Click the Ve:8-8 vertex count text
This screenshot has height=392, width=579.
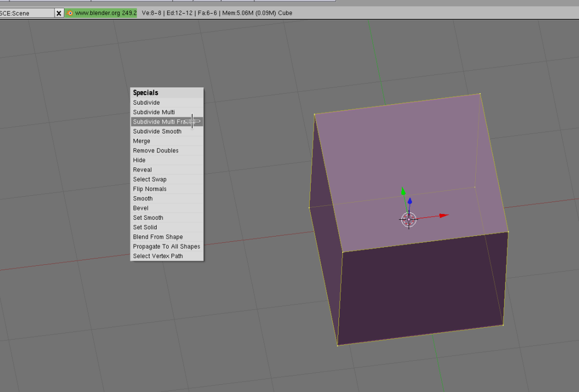coord(151,13)
